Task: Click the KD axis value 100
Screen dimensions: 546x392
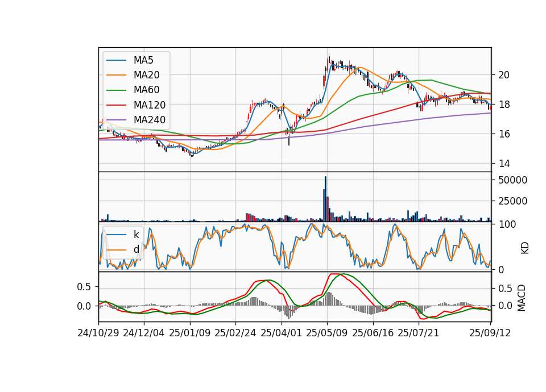Action: coord(507,224)
